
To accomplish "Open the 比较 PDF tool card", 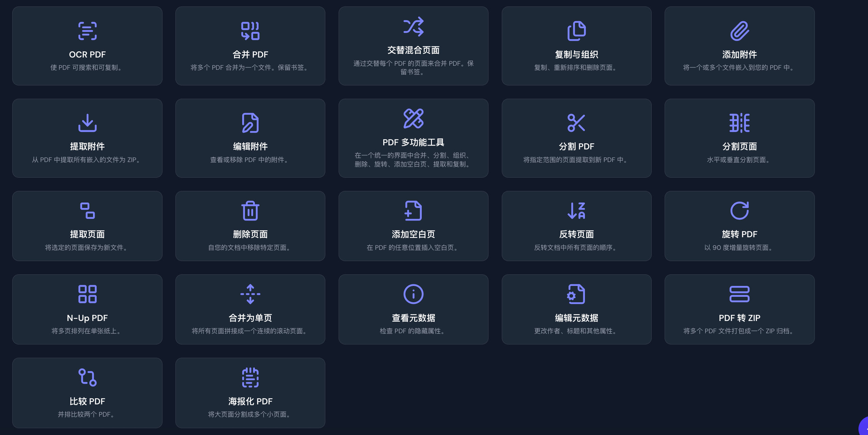I will click(x=87, y=393).
